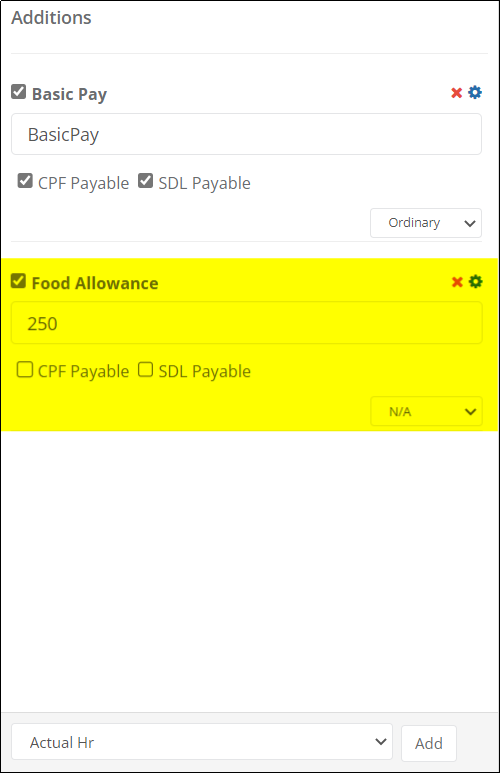
Task: Click the Additions section heading
Action: (x=51, y=18)
